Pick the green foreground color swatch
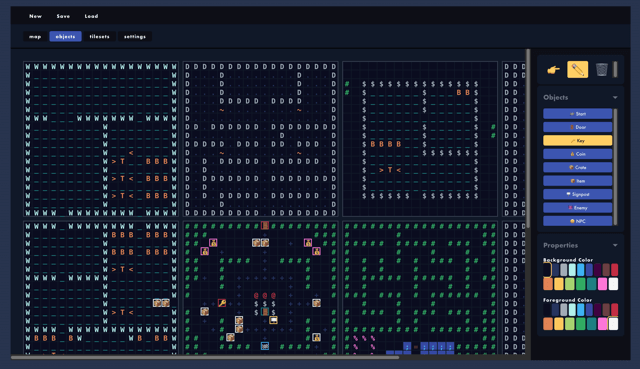This screenshot has width=640, height=369. coord(580,324)
